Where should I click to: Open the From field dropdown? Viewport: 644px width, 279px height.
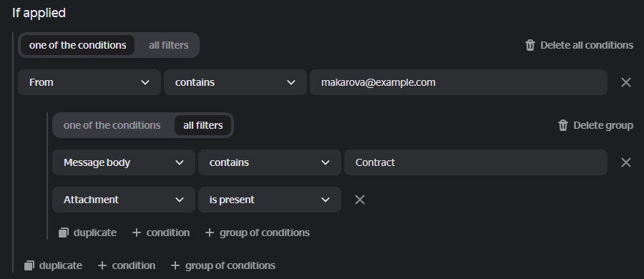coord(89,82)
